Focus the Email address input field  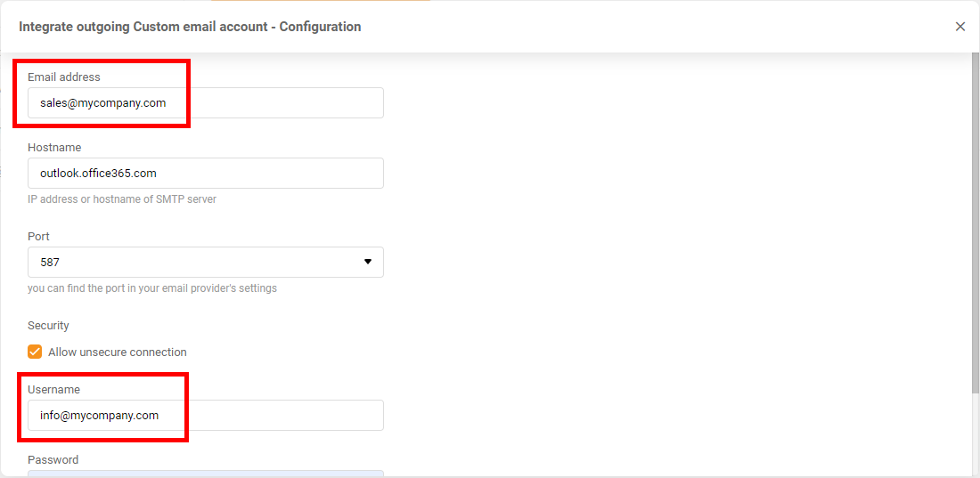tap(205, 102)
